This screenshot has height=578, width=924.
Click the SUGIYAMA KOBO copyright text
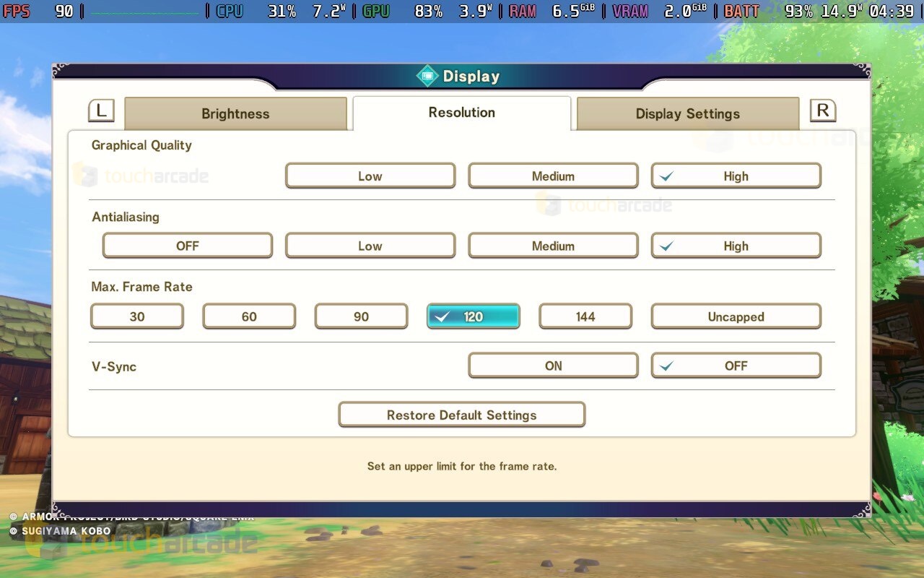(x=60, y=531)
